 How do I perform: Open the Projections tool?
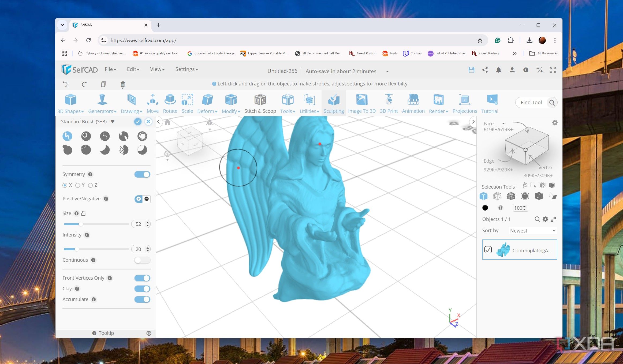click(465, 104)
